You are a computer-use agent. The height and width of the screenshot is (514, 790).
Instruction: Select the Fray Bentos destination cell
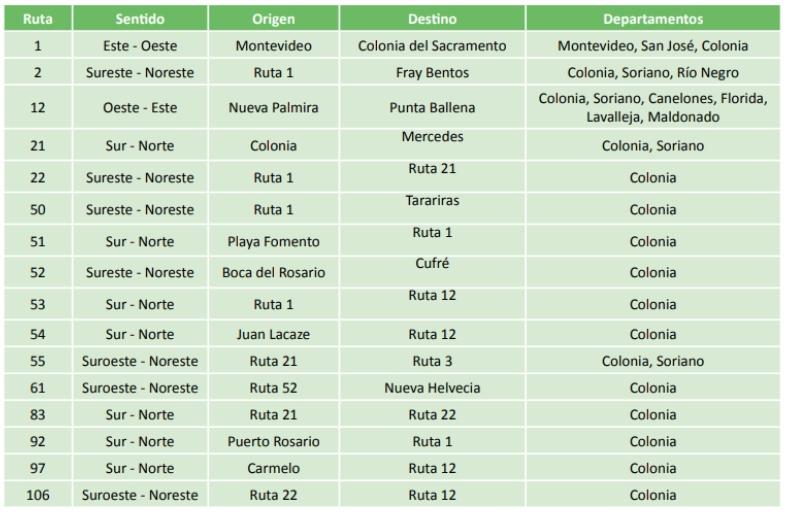(432, 72)
